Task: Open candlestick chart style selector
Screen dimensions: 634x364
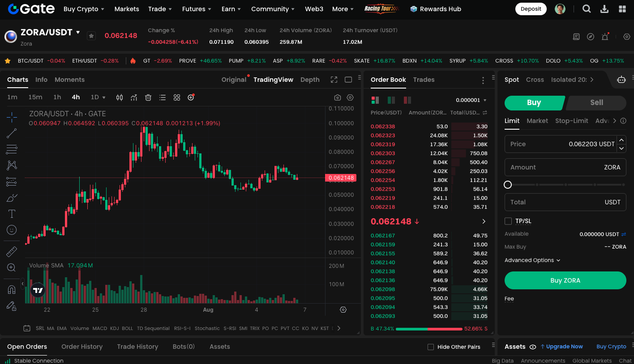Action: tap(120, 97)
